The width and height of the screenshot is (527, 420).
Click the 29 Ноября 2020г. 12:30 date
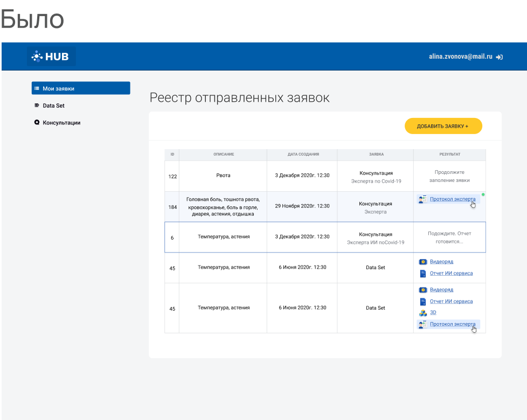click(x=302, y=206)
